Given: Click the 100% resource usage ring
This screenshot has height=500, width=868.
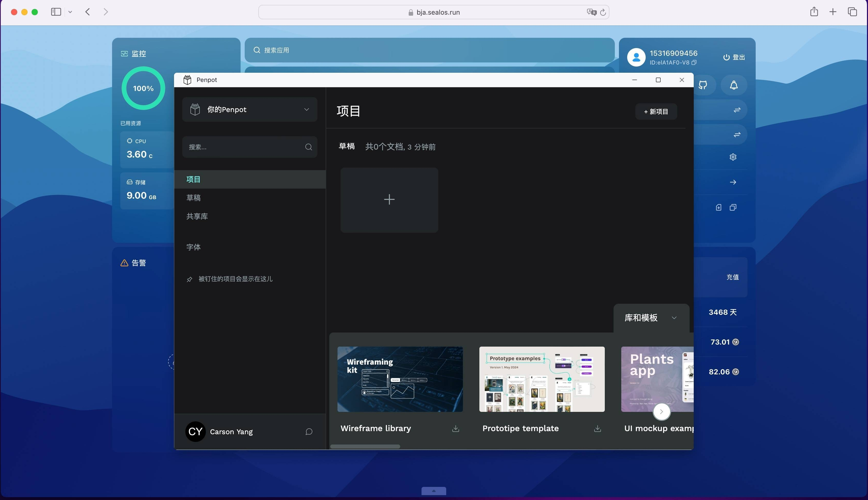Looking at the screenshot, I should (143, 88).
